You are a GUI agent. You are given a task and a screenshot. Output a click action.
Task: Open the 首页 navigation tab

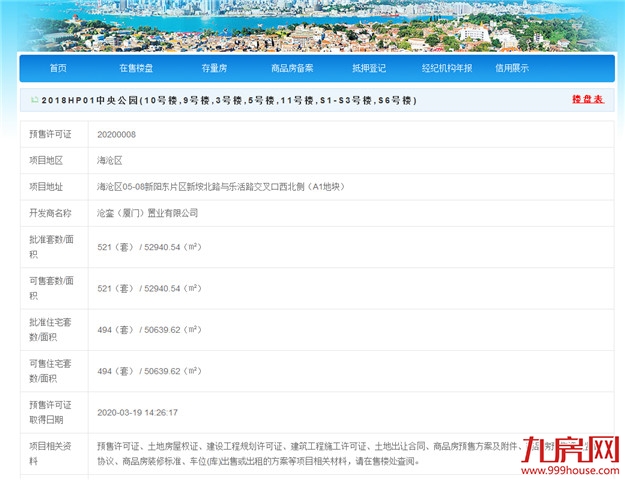click(x=58, y=68)
